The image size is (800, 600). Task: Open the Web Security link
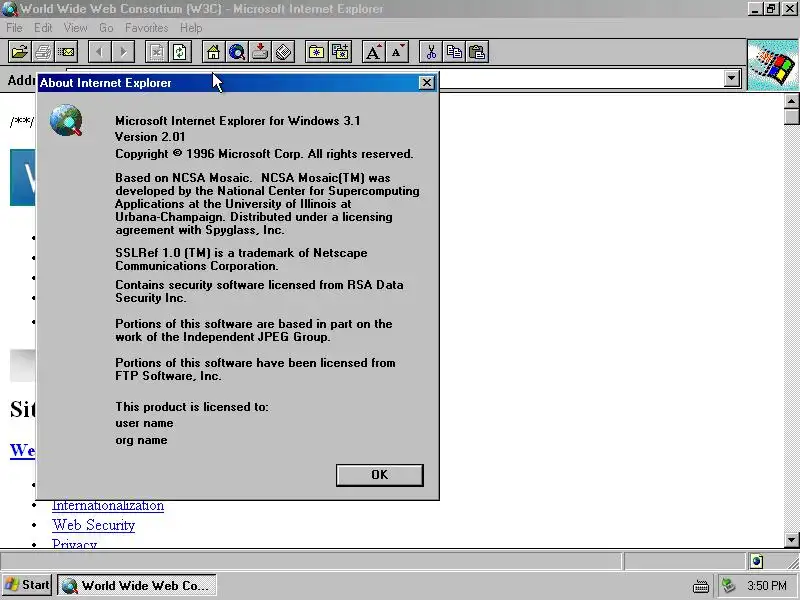(93, 525)
